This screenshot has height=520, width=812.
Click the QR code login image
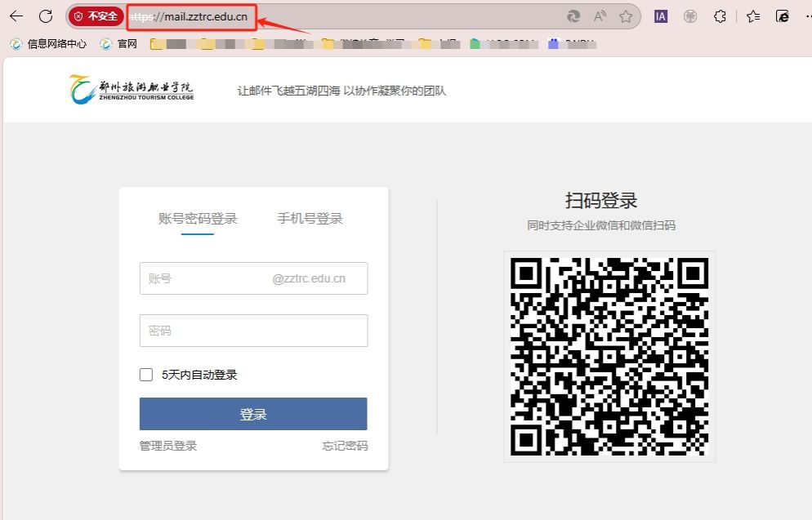(x=609, y=357)
